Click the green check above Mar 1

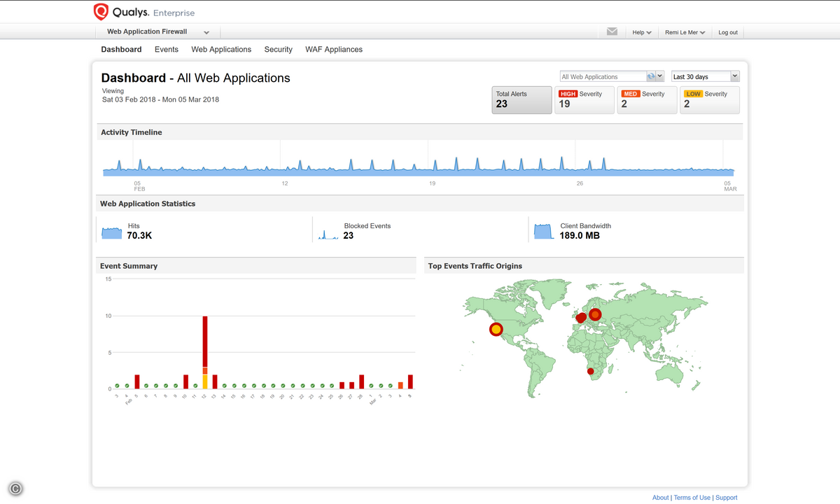(x=371, y=386)
